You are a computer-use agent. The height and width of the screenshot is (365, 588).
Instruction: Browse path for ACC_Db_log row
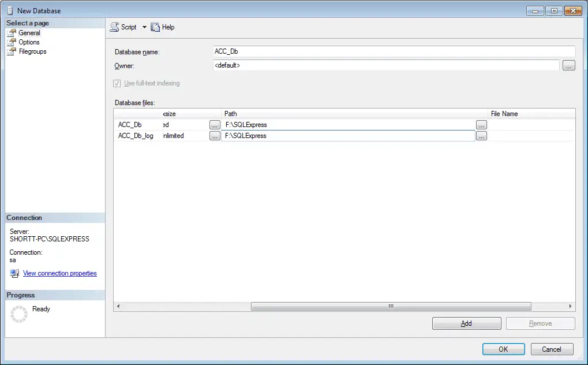(x=481, y=136)
